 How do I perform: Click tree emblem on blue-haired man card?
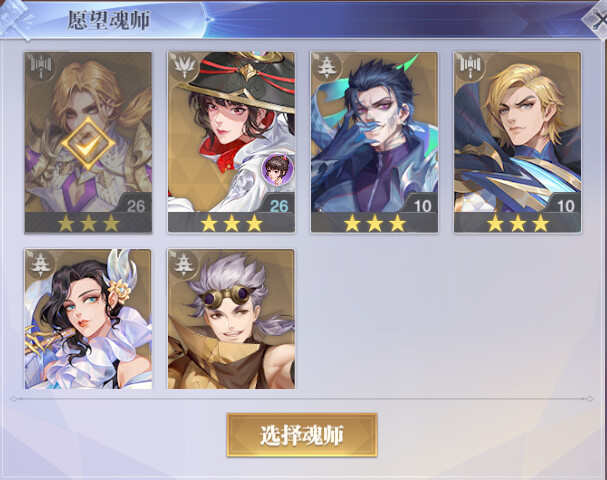pyautogui.click(x=327, y=67)
